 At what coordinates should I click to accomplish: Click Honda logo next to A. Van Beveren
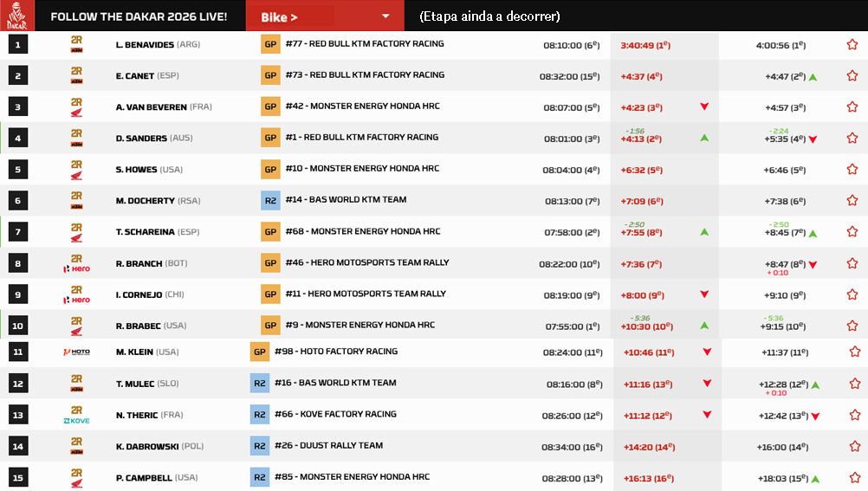coord(76,107)
